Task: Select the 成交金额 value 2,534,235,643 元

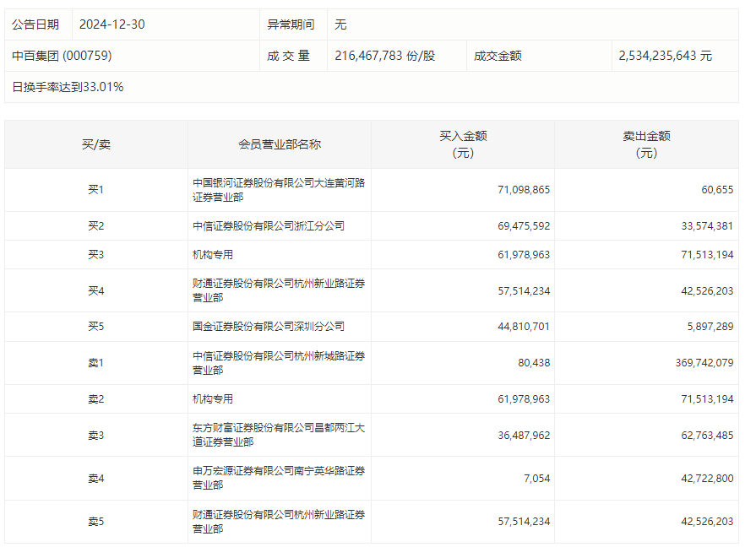Action: 665,56
